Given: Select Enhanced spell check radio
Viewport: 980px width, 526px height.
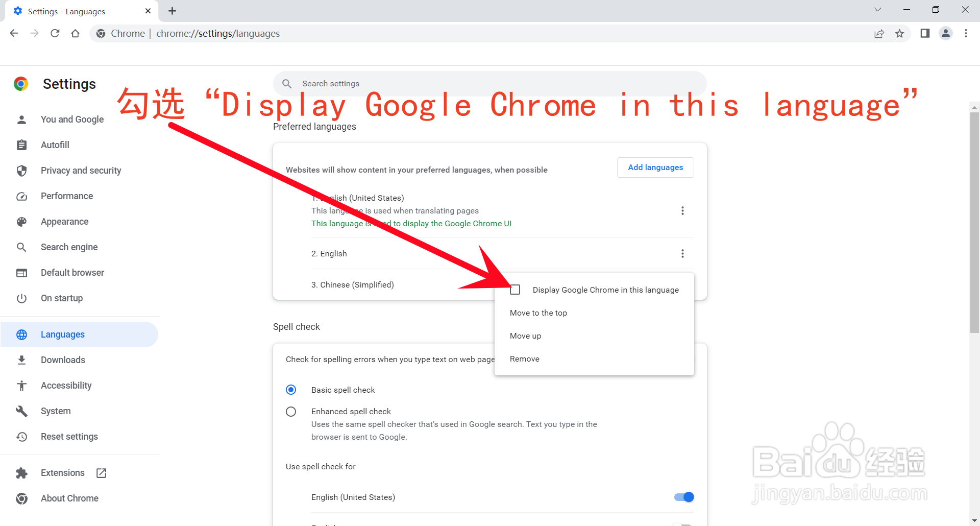Looking at the screenshot, I should click(291, 412).
